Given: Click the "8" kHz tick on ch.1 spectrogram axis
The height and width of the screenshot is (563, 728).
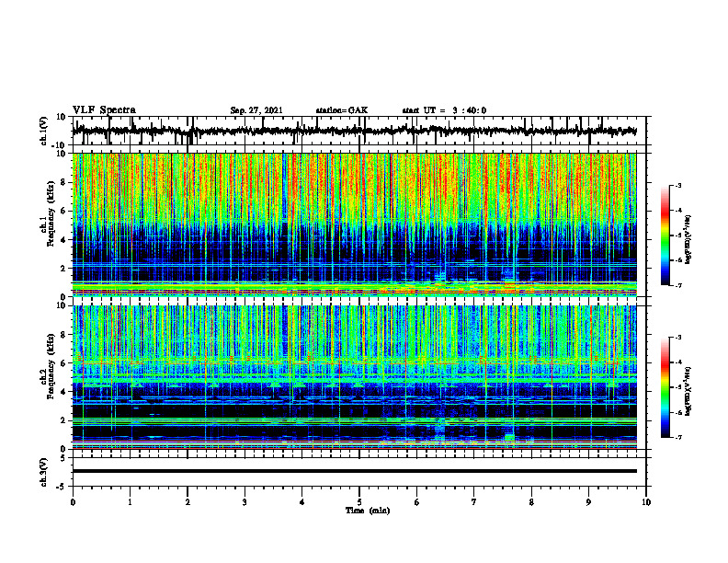Looking at the screenshot, I should pos(64,182).
